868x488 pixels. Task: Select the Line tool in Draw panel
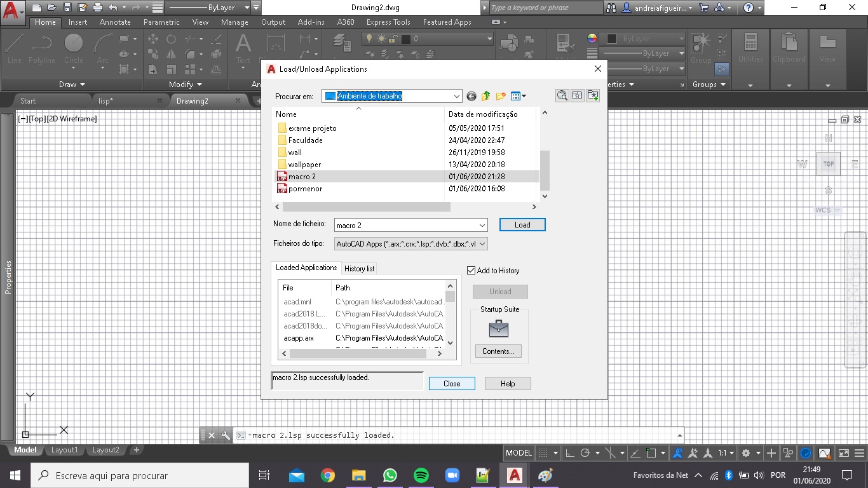pyautogui.click(x=15, y=49)
